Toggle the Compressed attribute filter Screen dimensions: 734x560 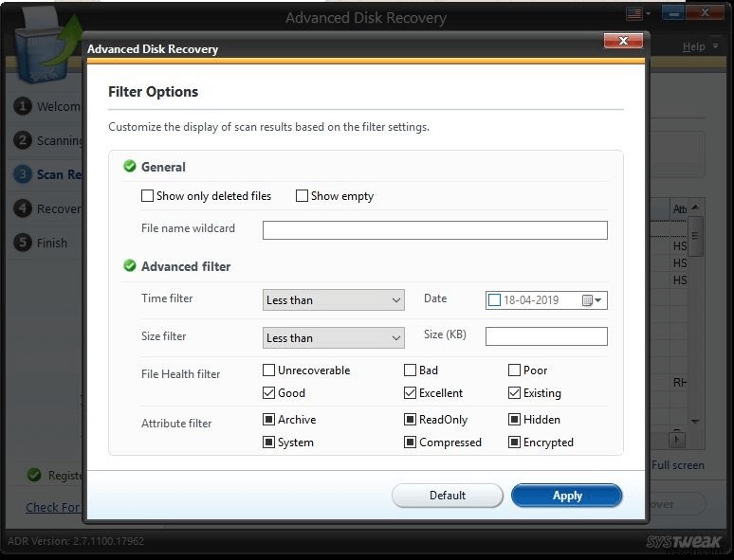tap(410, 443)
